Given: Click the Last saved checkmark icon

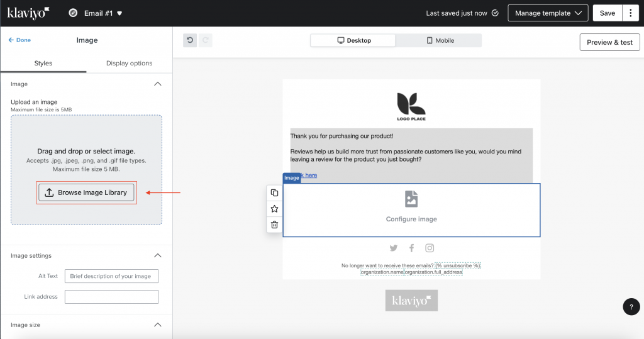Looking at the screenshot, I should coord(496,13).
